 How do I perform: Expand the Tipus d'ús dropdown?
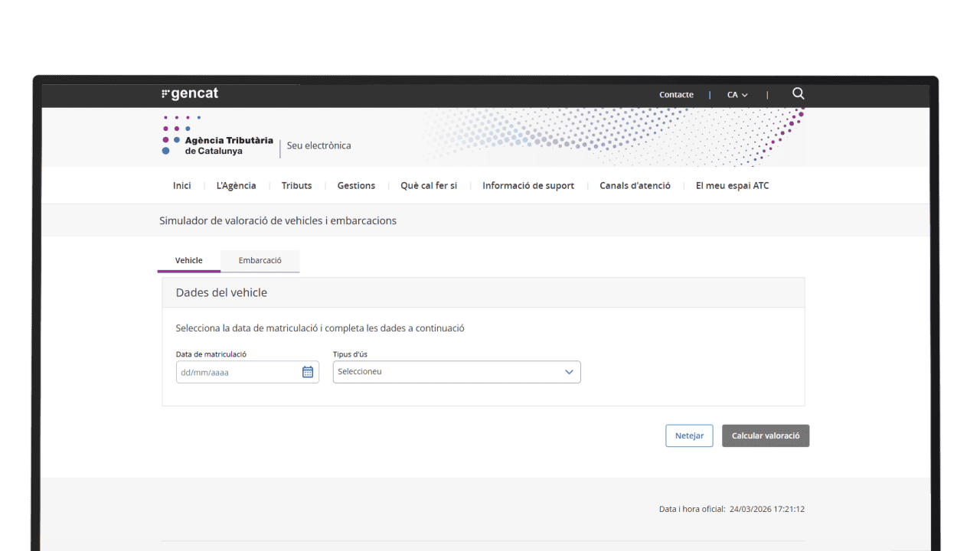coord(456,372)
